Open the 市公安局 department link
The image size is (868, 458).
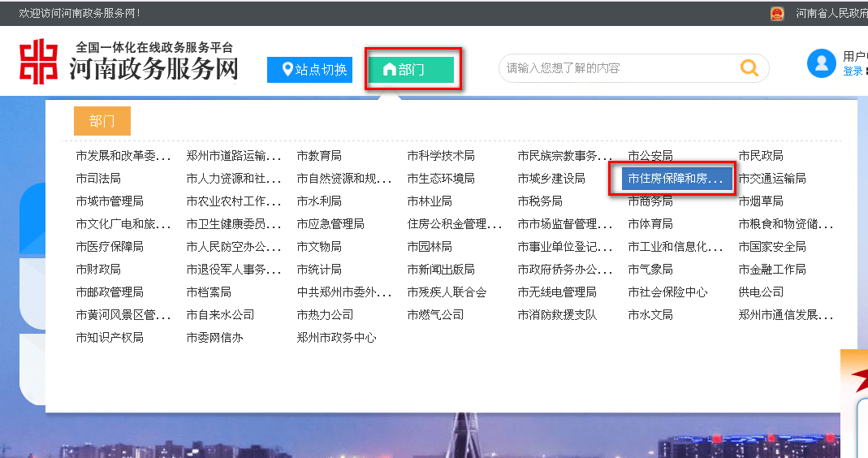tap(650, 156)
